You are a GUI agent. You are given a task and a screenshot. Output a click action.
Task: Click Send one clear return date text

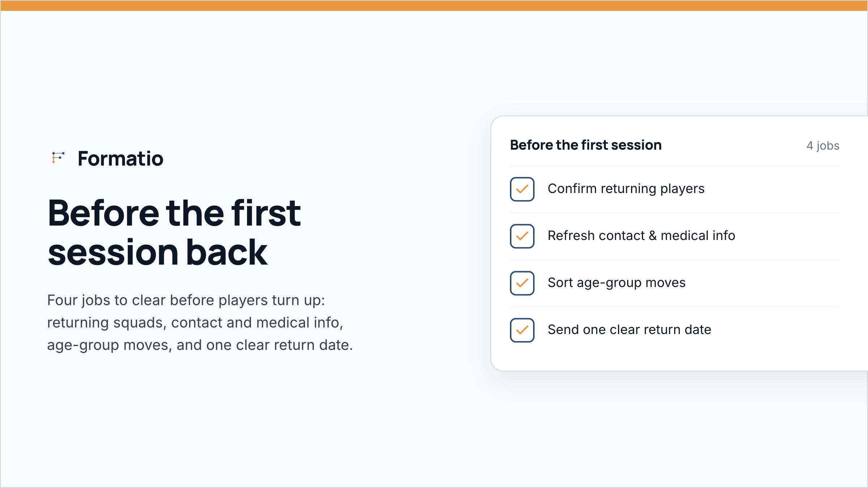629,330
